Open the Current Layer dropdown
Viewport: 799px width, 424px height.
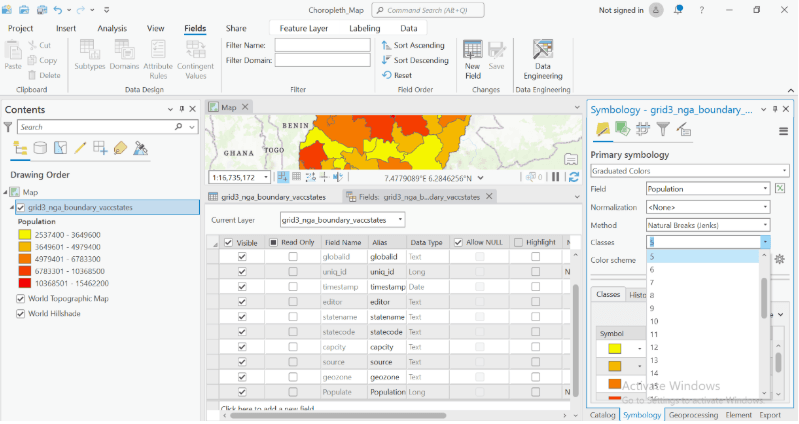342,220
